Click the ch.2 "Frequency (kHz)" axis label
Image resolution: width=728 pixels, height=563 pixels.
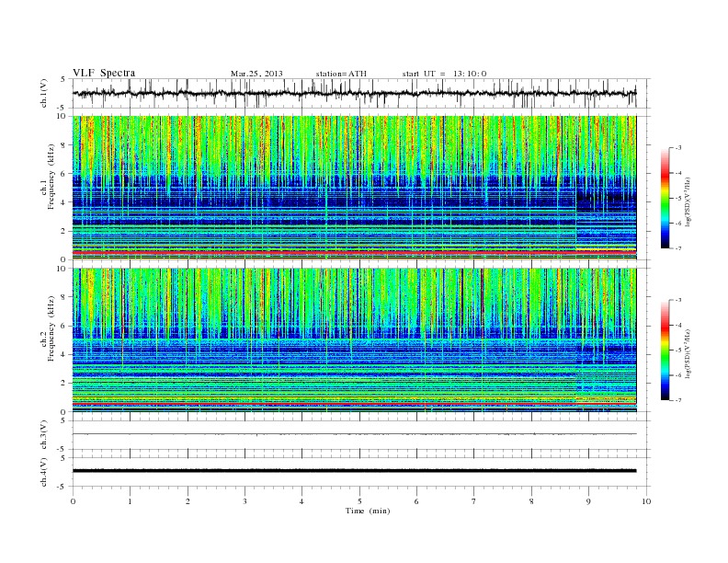(51, 327)
